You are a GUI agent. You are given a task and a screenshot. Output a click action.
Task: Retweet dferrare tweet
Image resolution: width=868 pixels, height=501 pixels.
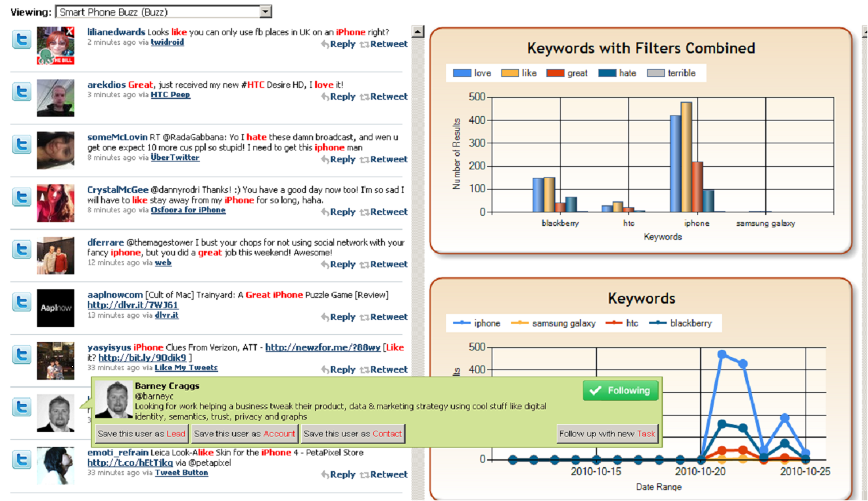coord(384,265)
